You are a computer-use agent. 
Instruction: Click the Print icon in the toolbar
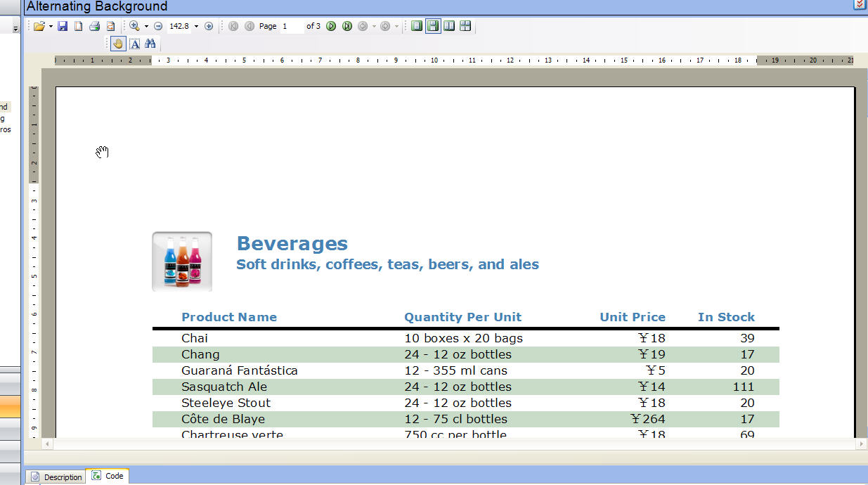94,26
